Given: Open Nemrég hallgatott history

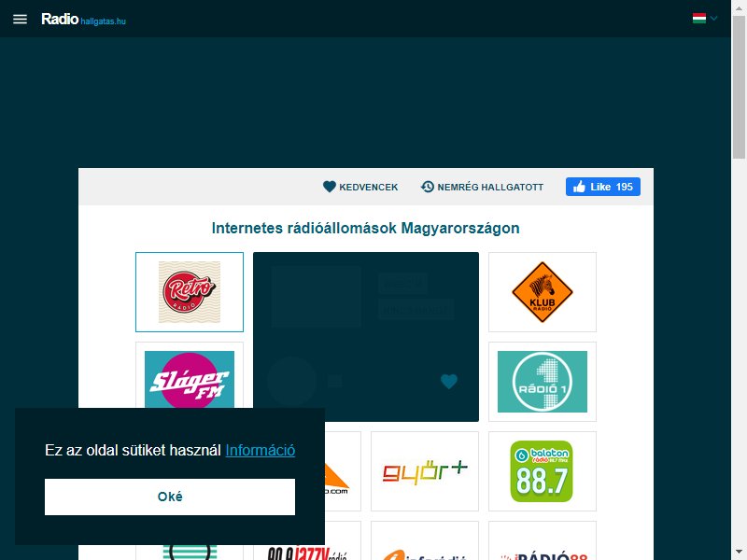Looking at the screenshot, I should tap(482, 187).
